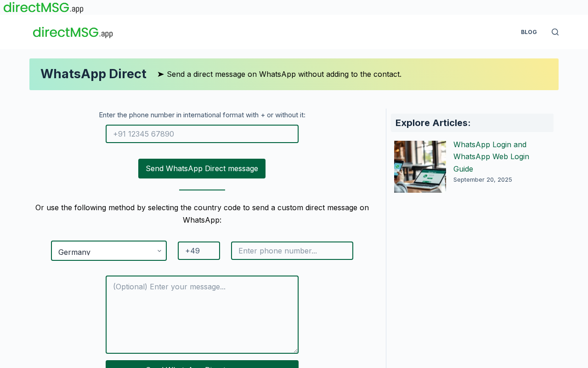This screenshot has height=368, width=588.
Task: Open WhatsApp Login and Web Login Guide article
Action: (x=491, y=156)
